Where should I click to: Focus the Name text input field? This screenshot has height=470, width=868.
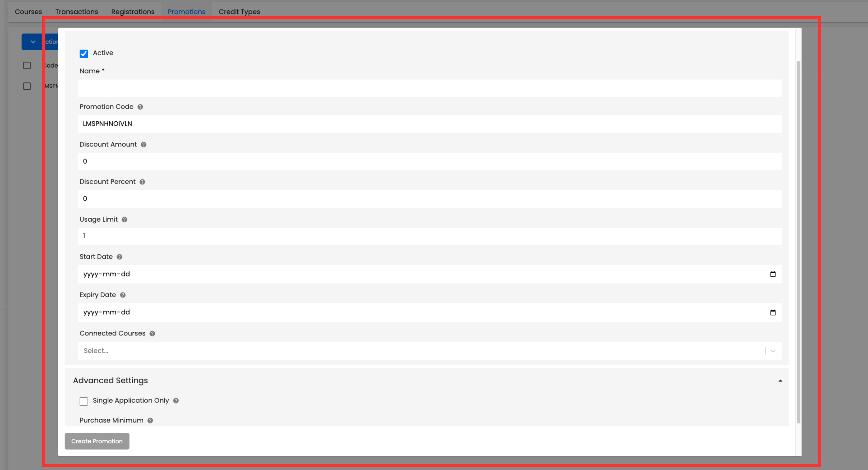pyautogui.click(x=430, y=88)
